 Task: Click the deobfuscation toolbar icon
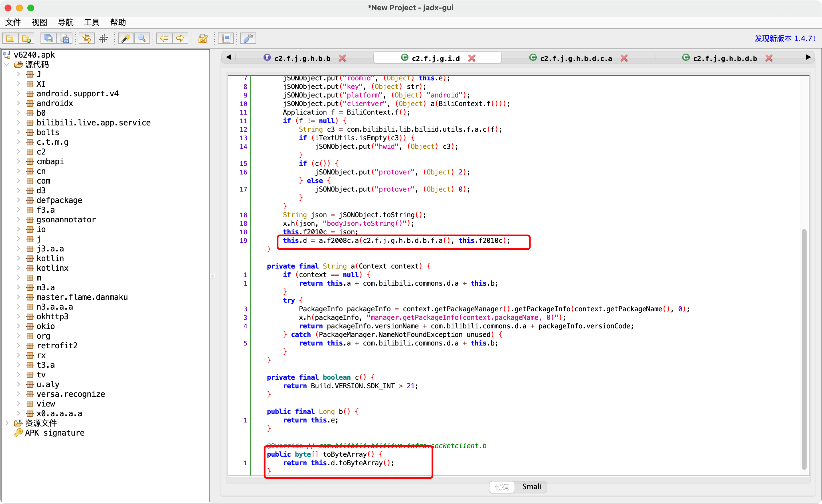203,38
